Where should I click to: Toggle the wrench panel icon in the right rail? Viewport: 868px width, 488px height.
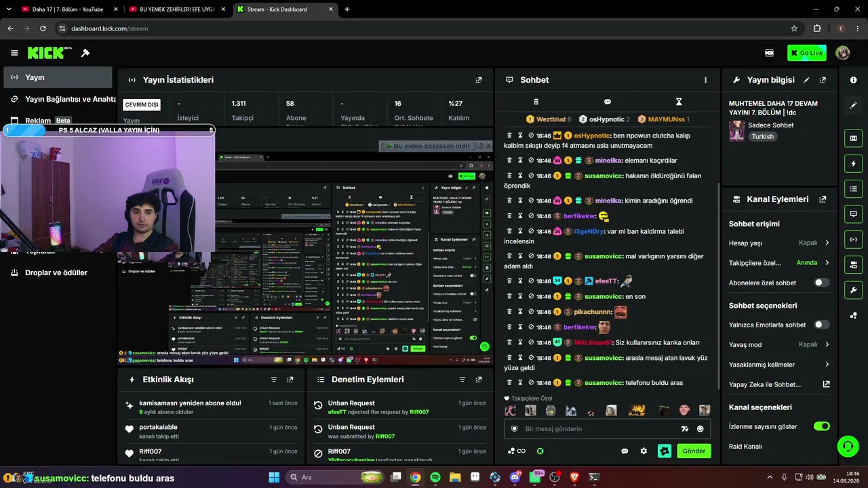coord(853,289)
